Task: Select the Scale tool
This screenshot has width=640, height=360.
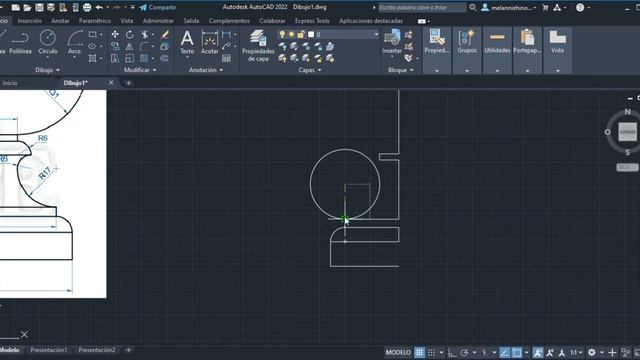Action: coord(130,58)
